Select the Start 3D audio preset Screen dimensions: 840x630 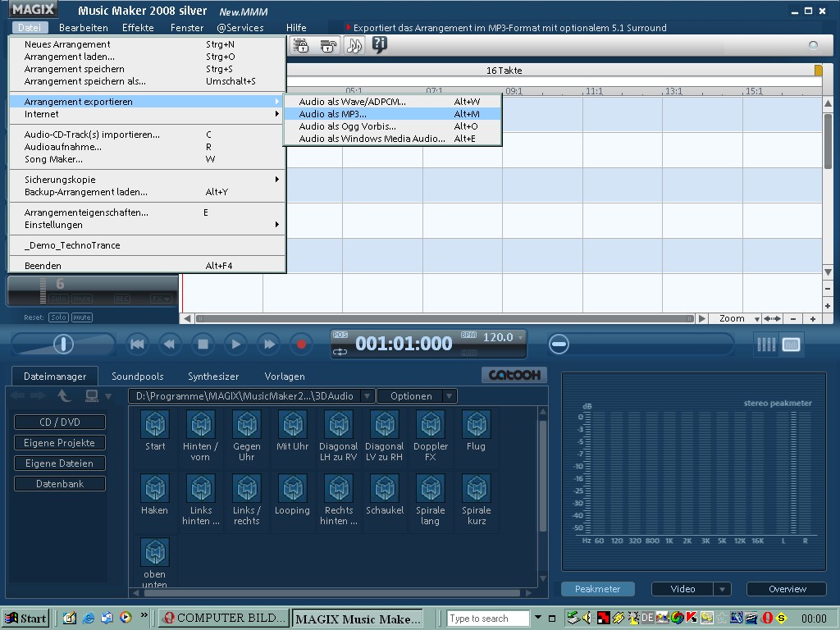pos(155,431)
